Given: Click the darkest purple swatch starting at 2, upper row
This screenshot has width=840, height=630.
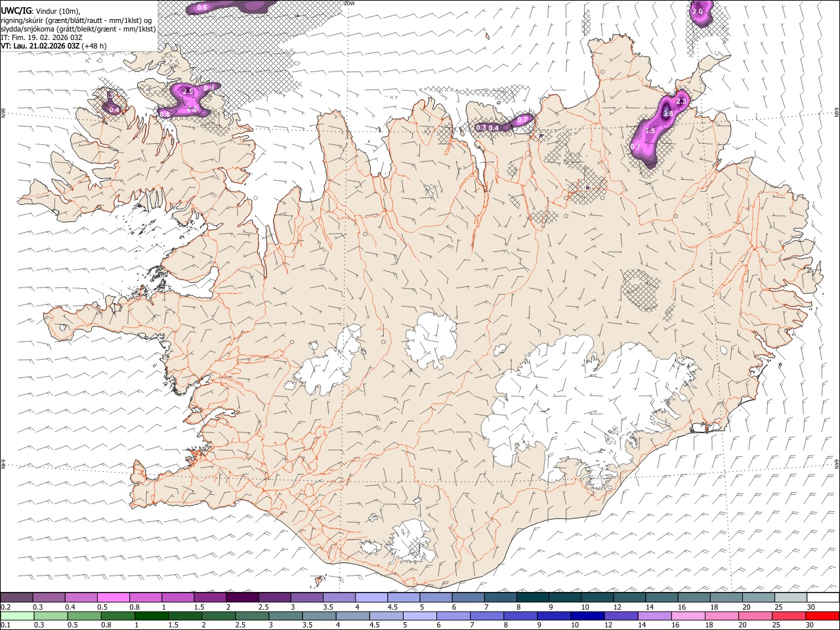Looking at the screenshot, I should [241, 597].
